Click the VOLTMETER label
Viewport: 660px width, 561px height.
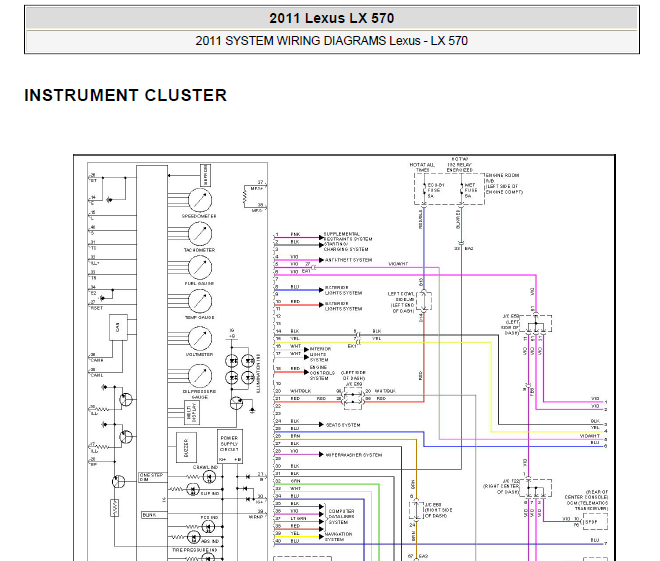tap(200, 355)
